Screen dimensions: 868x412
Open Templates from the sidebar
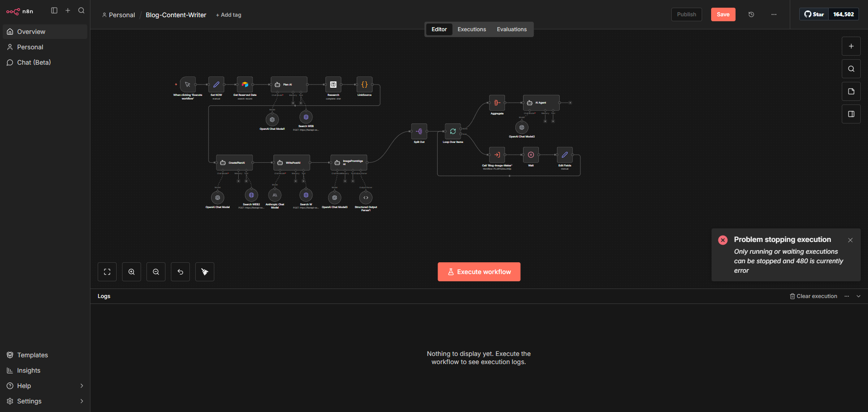pos(45,355)
